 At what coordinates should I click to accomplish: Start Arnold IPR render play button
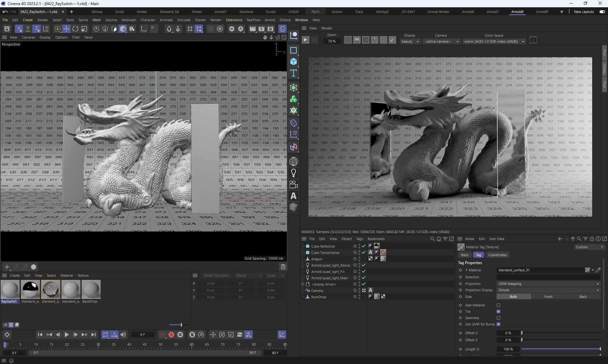click(305, 40)
